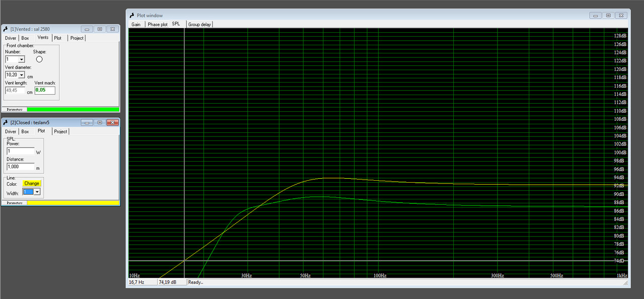This screenshot has width=644, height=299.
Task: Open the line Width dropdown
Action: pyautogui.click(x=37, y=192)
